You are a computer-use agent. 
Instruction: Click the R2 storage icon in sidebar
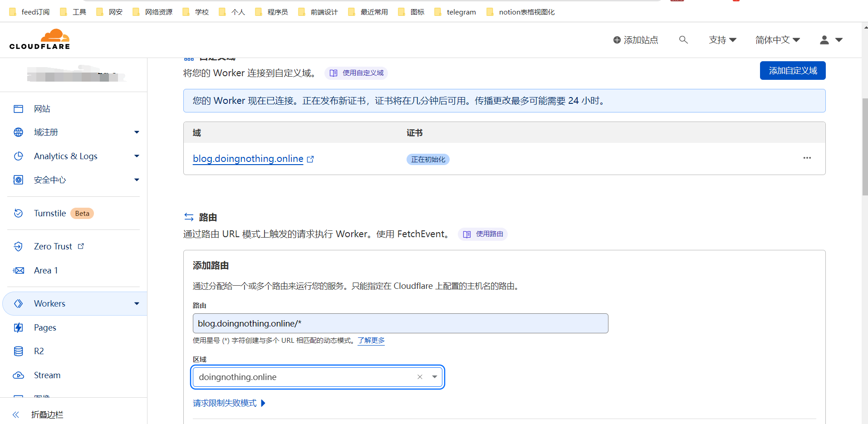[x=19, y=351]
